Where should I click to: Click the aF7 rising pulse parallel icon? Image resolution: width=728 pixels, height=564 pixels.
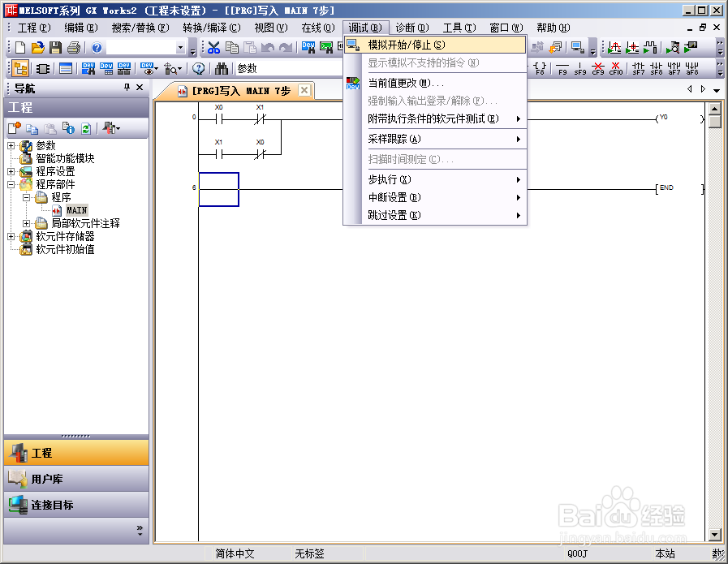click(674, 69)
